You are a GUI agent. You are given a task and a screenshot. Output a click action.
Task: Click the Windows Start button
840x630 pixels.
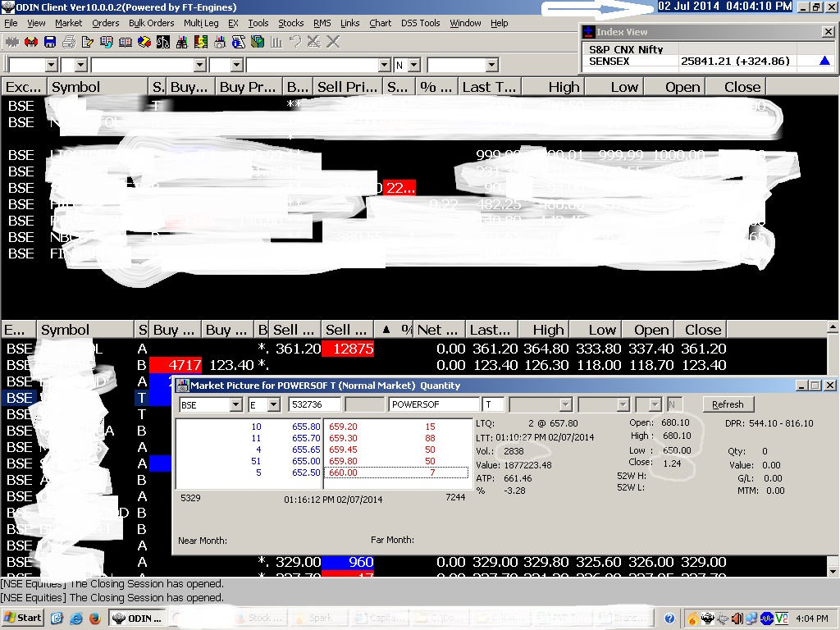22,619
